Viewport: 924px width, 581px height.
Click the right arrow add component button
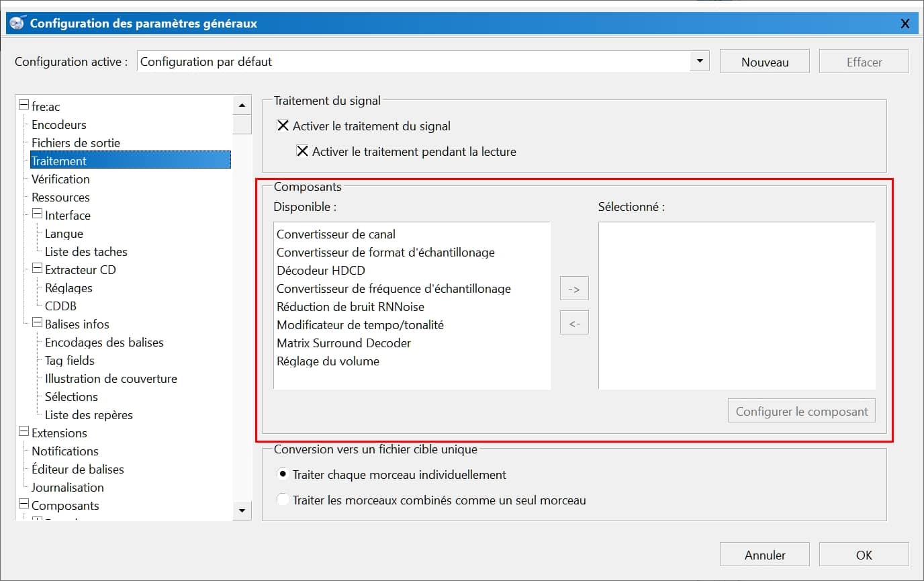click(x=574, y=288)
